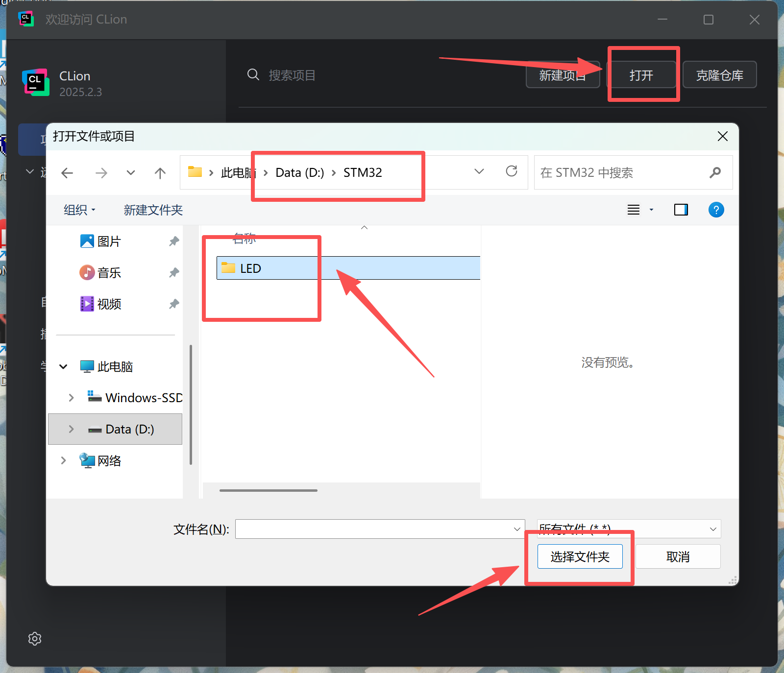Collapse the This PC (此电脑) tree node
Viewport: 784px width, 673px height.
point(63,367)
